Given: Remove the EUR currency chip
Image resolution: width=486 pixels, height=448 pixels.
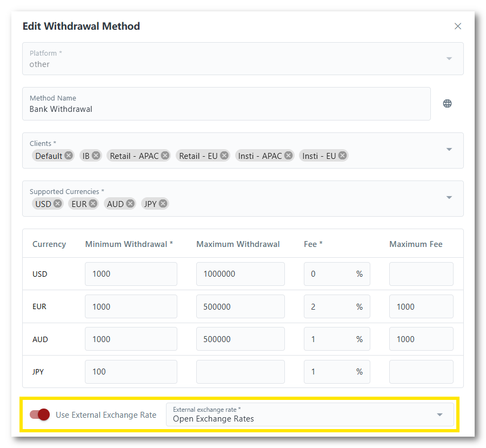Looking at the screenshot, I should (x=93, y=204).
